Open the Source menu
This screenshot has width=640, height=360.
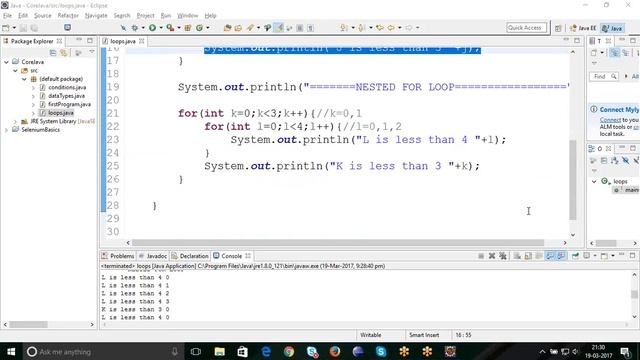[x=42, y=16]
